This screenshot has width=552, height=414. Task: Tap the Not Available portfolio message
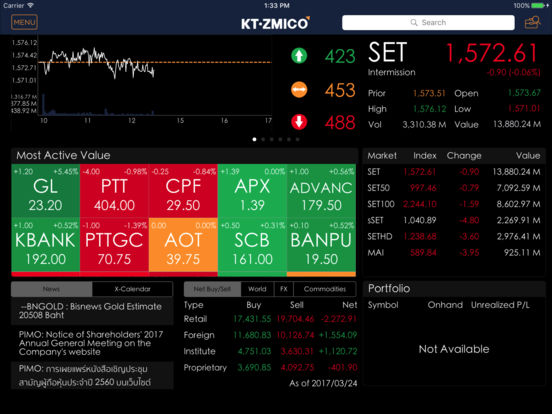pos(454,349)
